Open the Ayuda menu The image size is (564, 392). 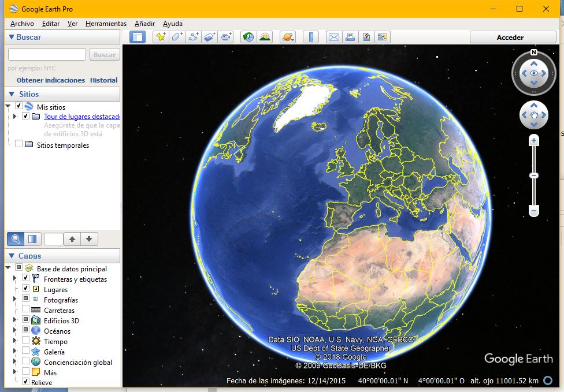point(173,24)
